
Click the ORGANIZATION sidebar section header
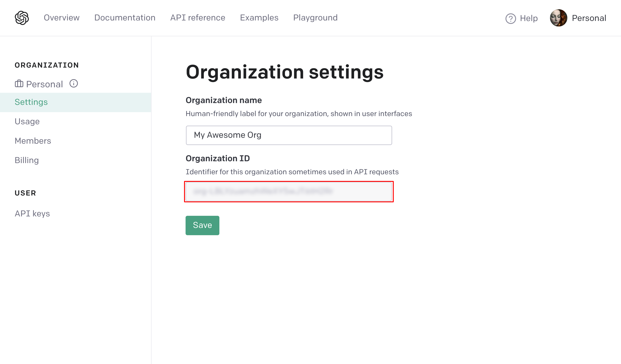pos(47,65)
